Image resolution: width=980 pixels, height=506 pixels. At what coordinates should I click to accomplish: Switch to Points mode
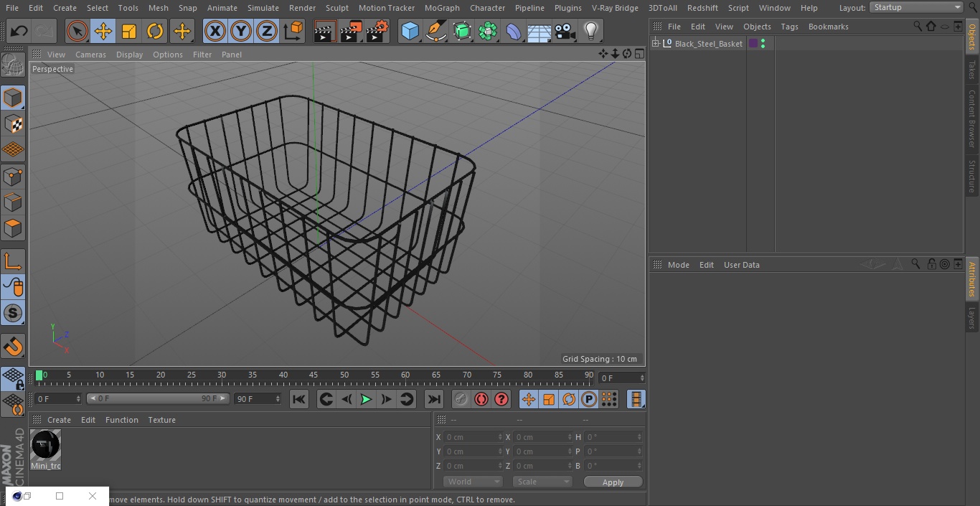pos(13,177)
